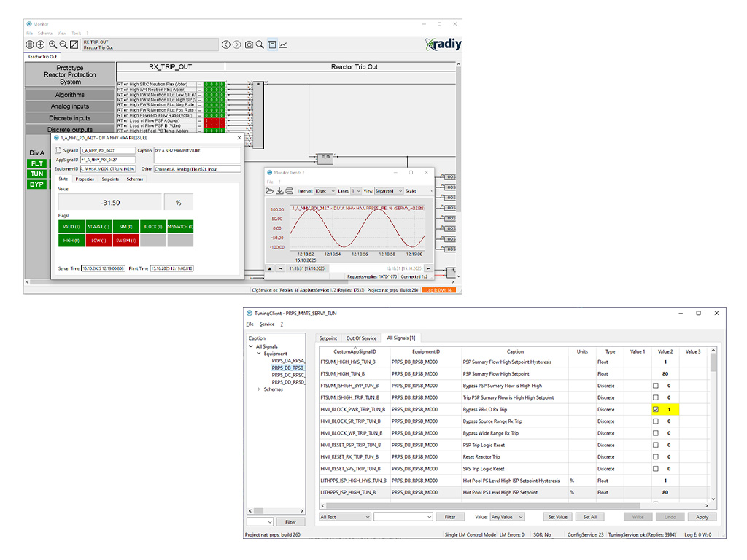The image size is (747, 560).
Task: Open trends chart icon in Monitor toolbar
Action: [x=282, y=45]
